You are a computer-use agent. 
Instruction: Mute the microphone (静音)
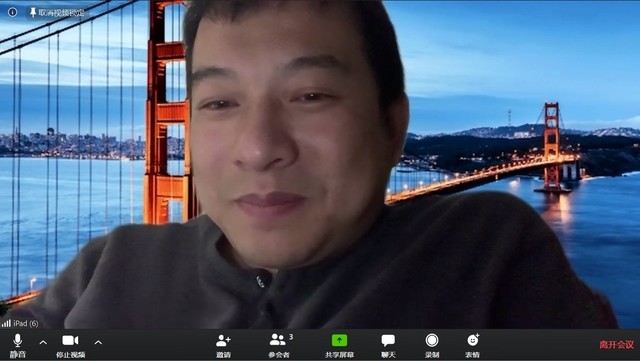pyautogui.click(x=18, y=345)
